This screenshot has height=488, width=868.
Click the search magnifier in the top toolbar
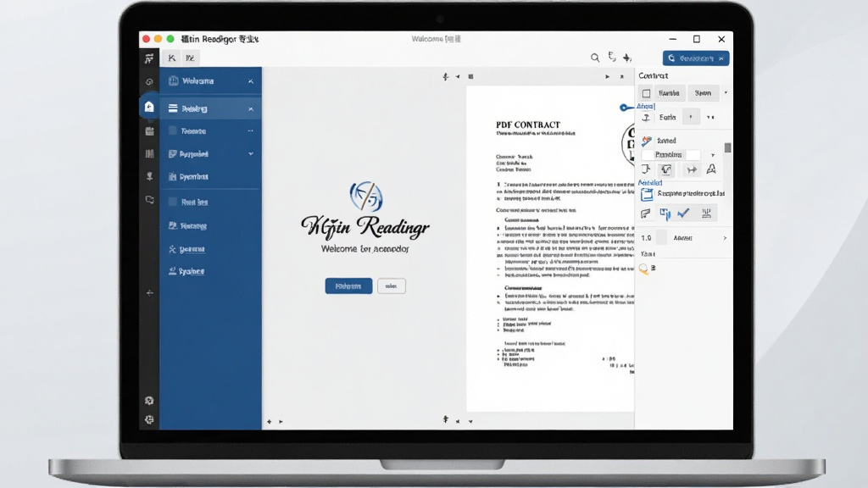pos(595,58)
